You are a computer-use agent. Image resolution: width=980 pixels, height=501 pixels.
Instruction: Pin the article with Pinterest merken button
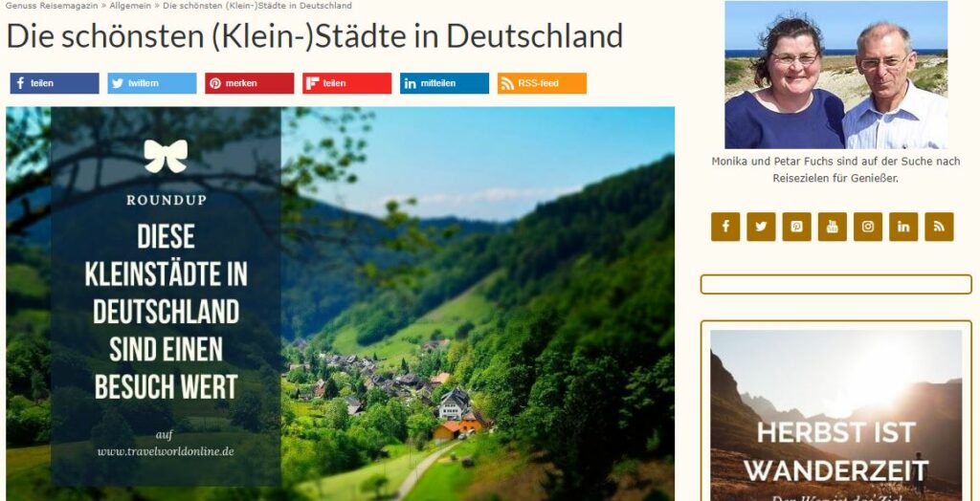250,83
